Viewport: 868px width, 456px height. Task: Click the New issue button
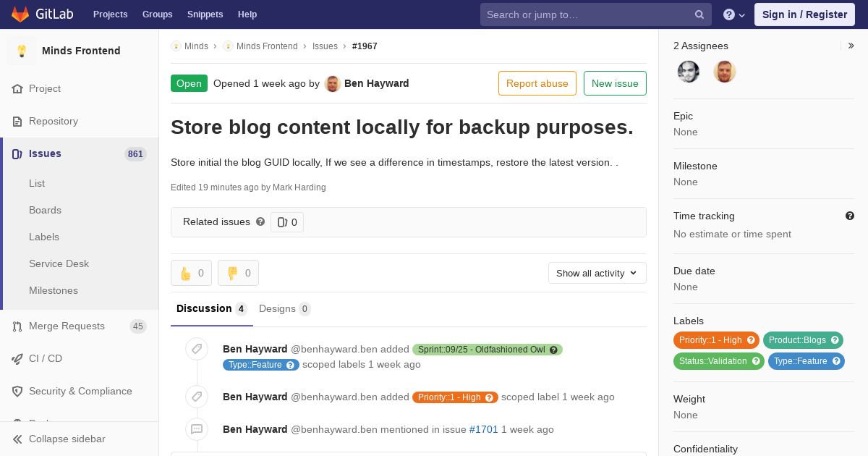coord(615,83)
